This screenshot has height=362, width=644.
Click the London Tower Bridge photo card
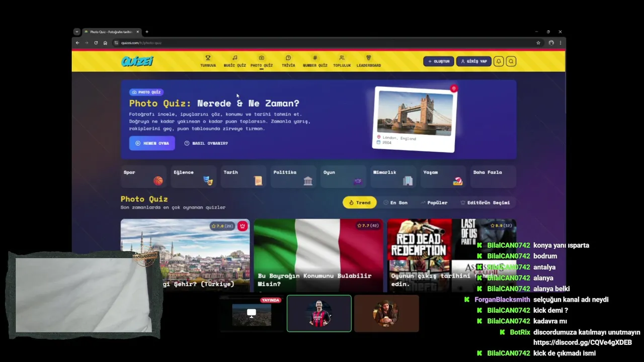415,119
